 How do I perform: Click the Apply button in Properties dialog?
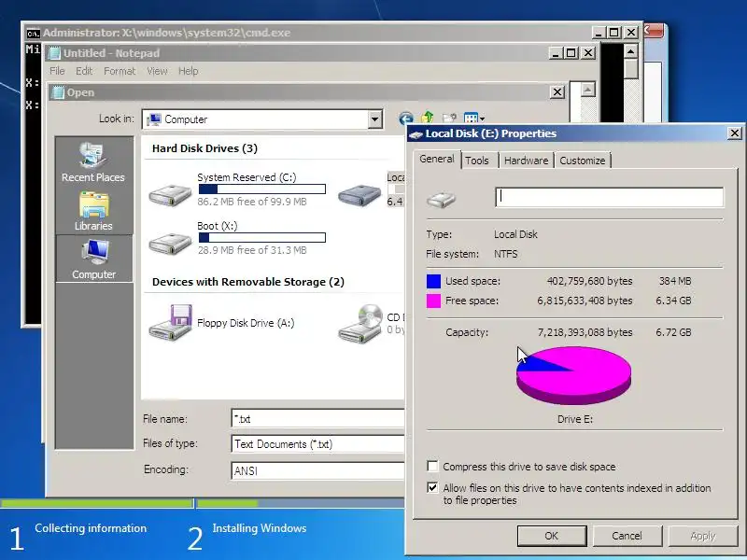pos(703,536)
